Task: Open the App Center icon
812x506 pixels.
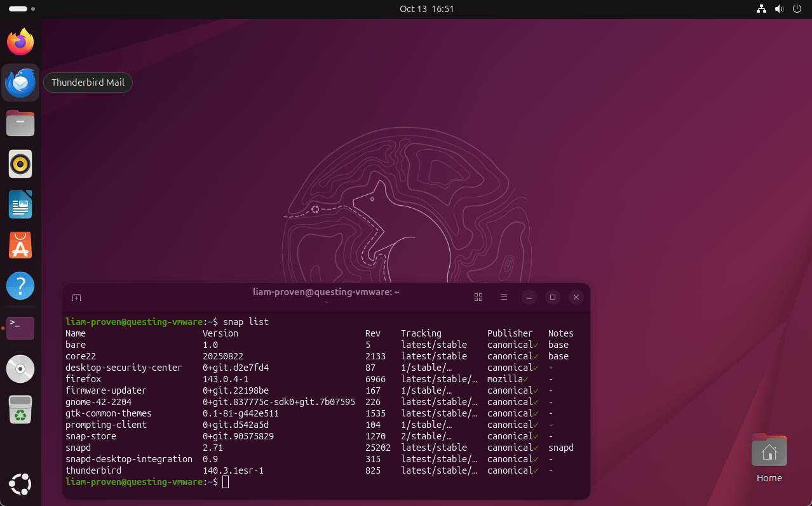Action: tap(20, 245)
